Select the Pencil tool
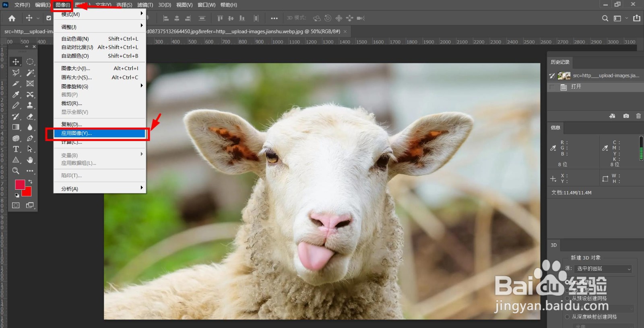 click(x=16, y=105)
